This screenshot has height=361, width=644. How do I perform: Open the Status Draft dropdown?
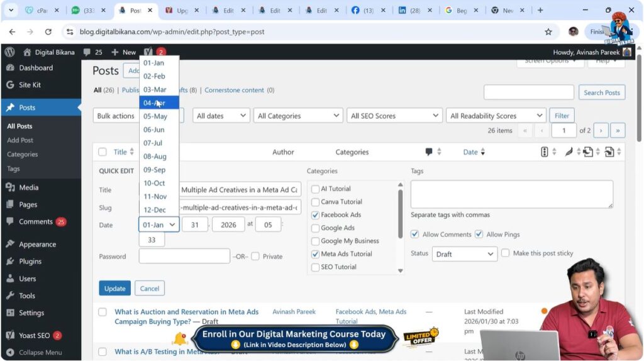point(465,254)
